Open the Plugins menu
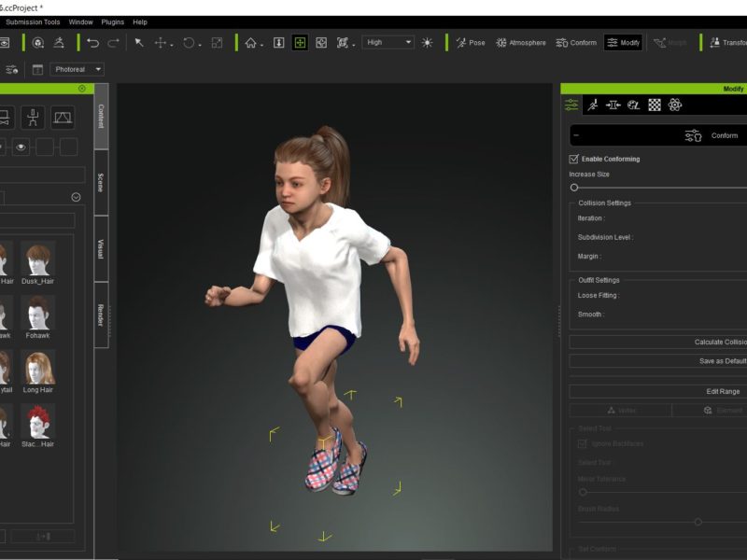This screenshot has width=747, height=560. pyautogui.click(x=112, y=21)
